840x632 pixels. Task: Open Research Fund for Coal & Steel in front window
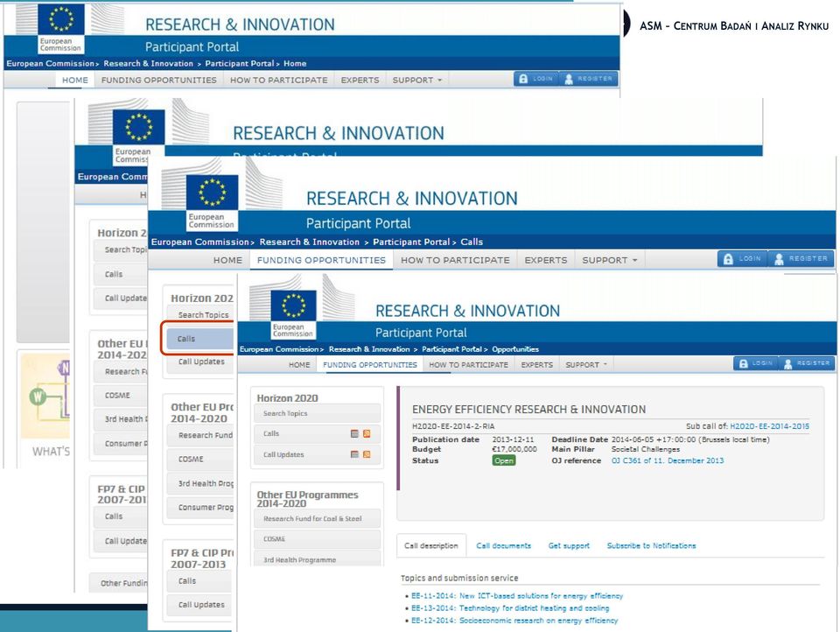click(317, 518)
